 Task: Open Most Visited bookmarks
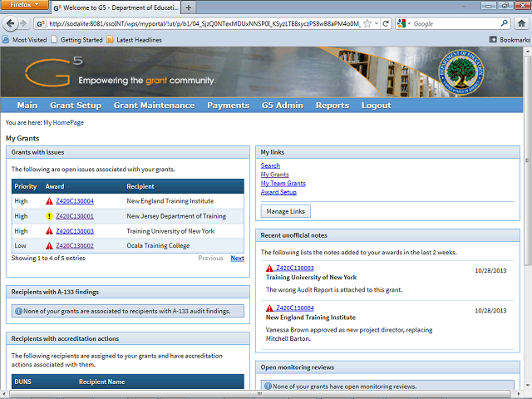coord(25,40)
